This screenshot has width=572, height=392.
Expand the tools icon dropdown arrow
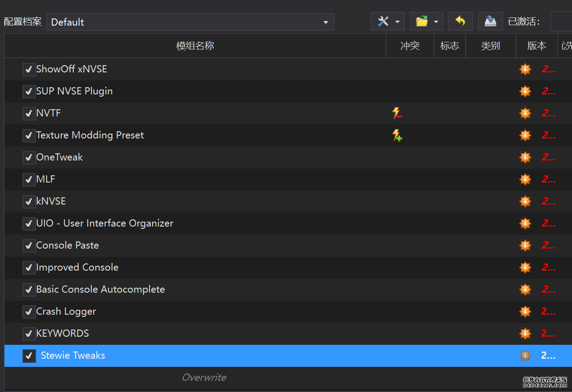tap(397, 22)
